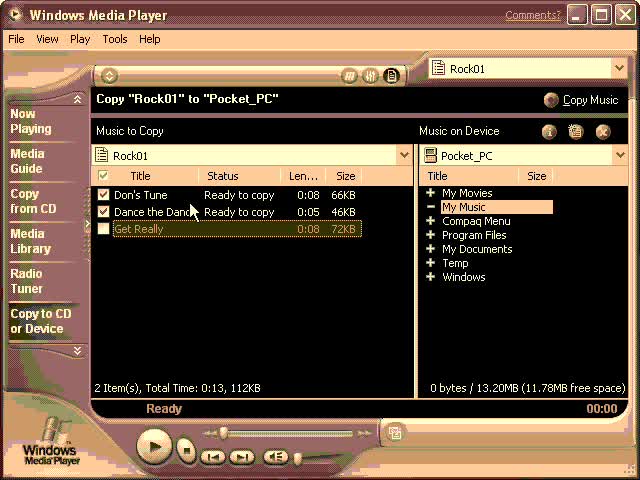640x480 pixels.
Task: Click the Windows Media Player logo
Action: 51,442
